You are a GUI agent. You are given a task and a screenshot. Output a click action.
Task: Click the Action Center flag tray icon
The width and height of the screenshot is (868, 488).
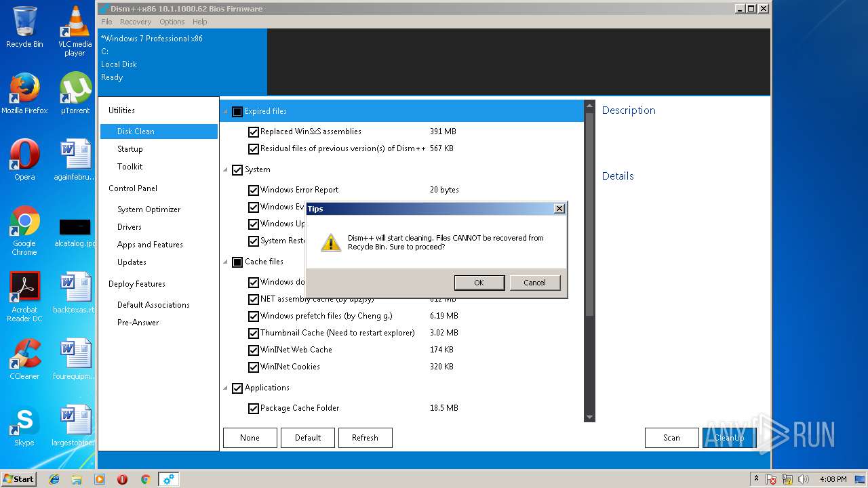point(771,479)
